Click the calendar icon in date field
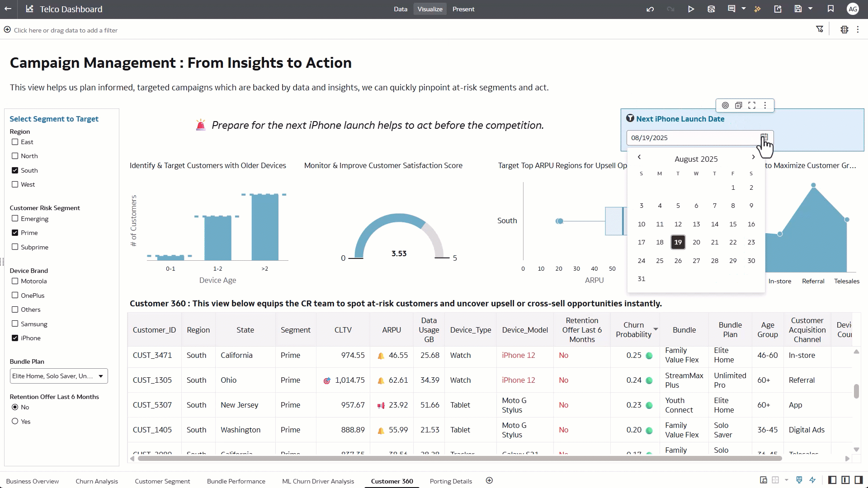 tap(764, 137)
